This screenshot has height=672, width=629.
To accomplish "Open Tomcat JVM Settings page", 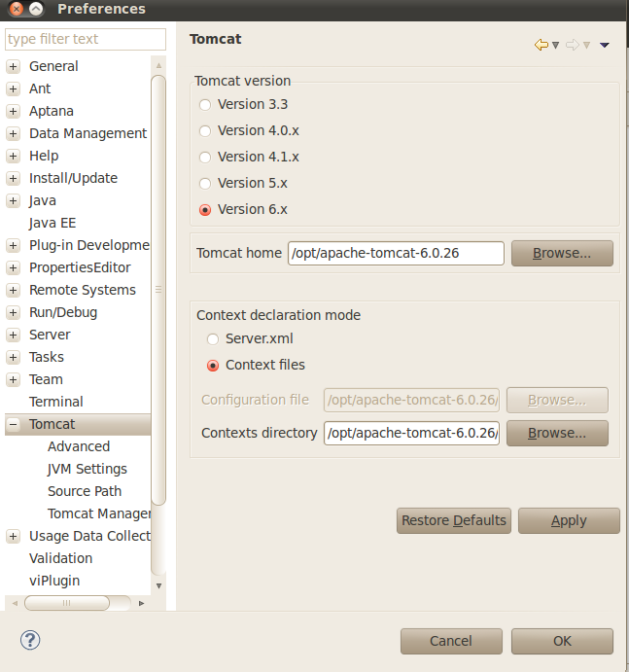I will click(87, 469).
